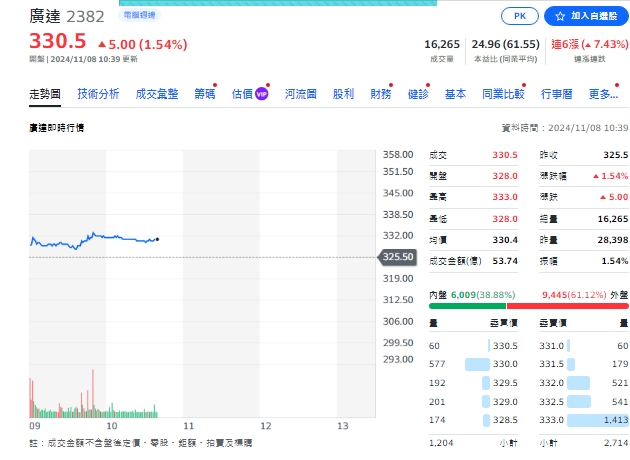Click ask price 332.0 in order book
630x460 pixels.
552,383
